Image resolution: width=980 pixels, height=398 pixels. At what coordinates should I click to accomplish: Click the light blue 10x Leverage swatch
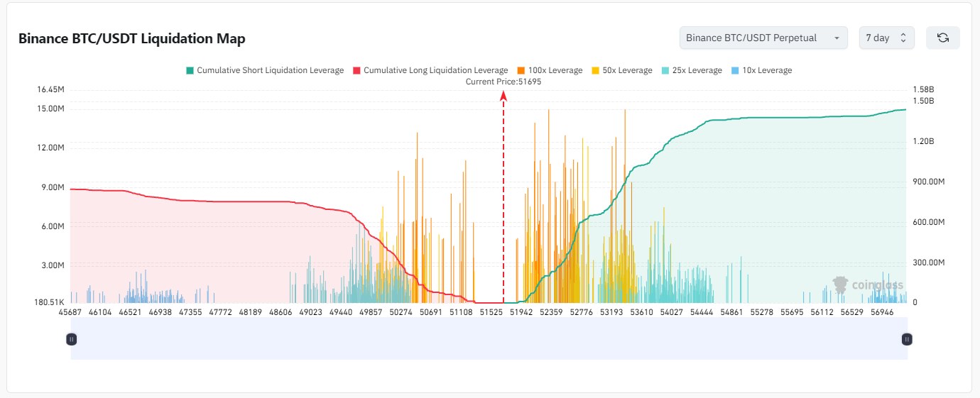pos(734,70)
